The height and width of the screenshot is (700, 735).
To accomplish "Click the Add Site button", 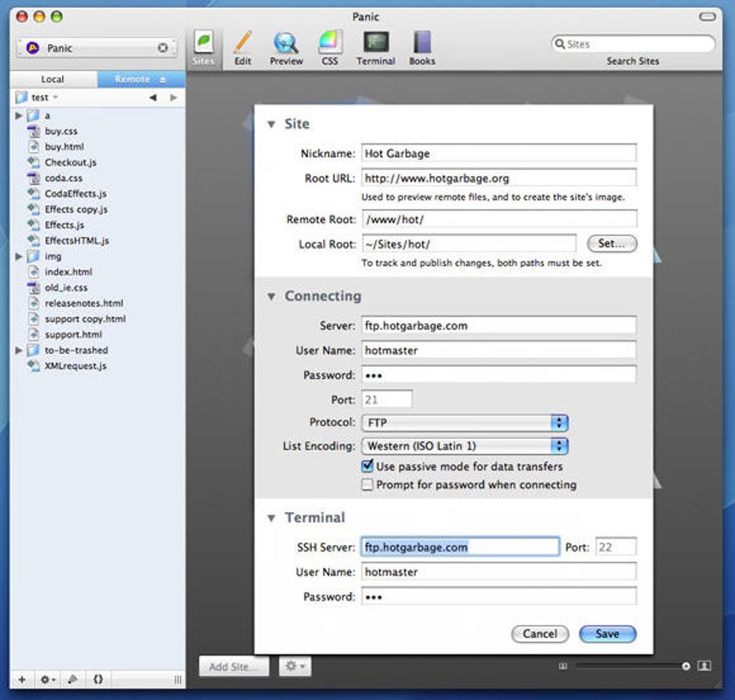I will 234,666.
